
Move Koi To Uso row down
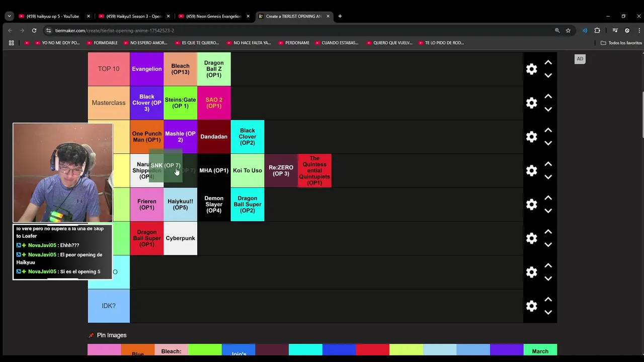point(548,177)
